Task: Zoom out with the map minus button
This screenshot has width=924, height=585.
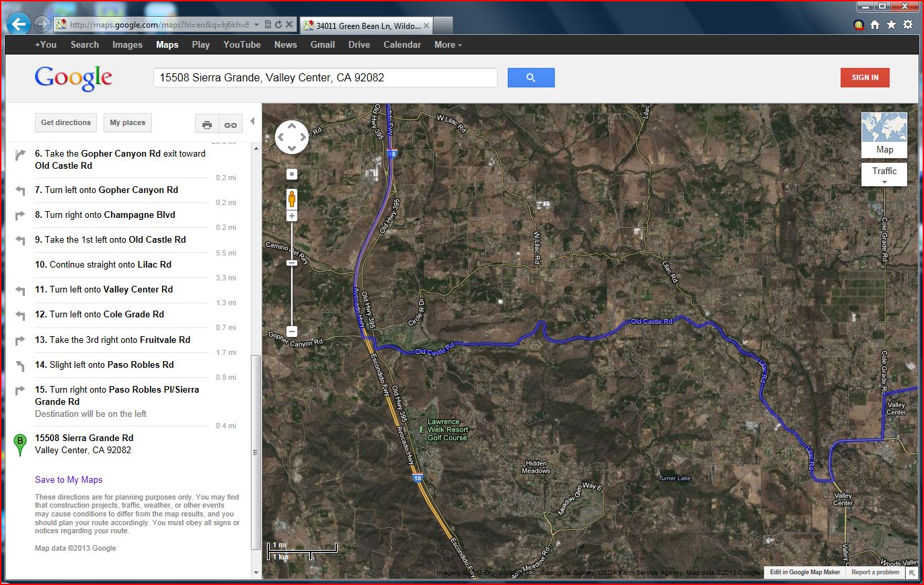Action: [292, 331]
